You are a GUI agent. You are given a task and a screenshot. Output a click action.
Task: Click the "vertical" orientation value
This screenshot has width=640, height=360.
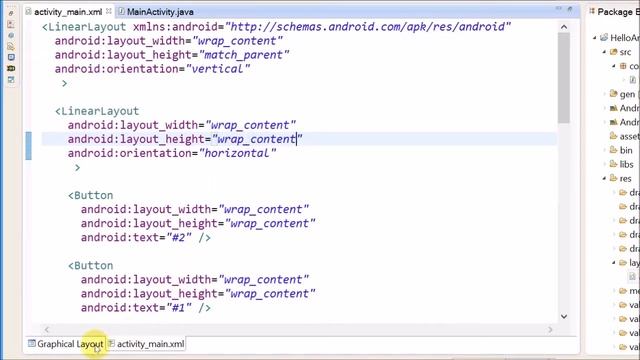(x=218, y=69)
